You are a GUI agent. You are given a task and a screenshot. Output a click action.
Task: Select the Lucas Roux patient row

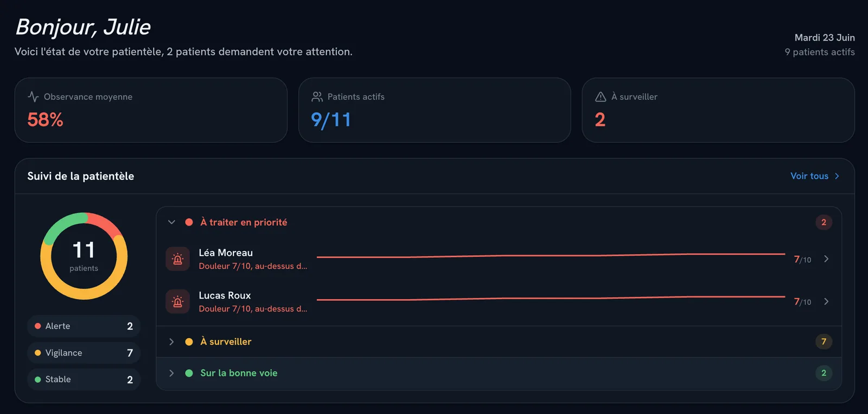pos(499,302)
